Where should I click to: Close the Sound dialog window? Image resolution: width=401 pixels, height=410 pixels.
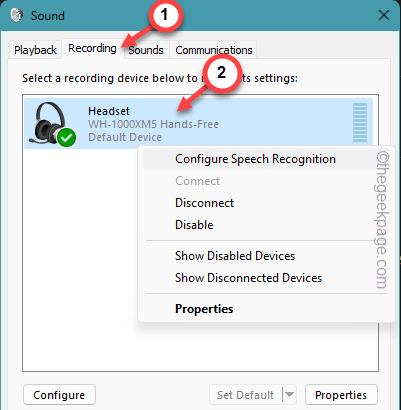tap(384, 15)
